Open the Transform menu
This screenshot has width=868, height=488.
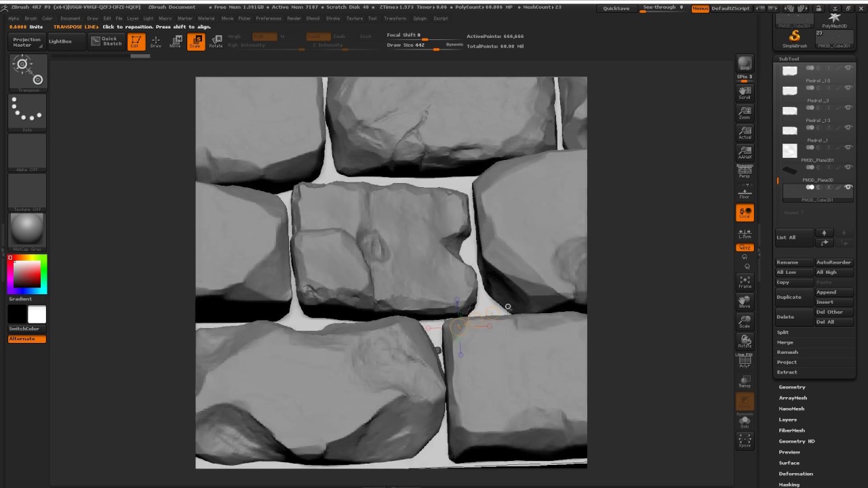[395, 18]
